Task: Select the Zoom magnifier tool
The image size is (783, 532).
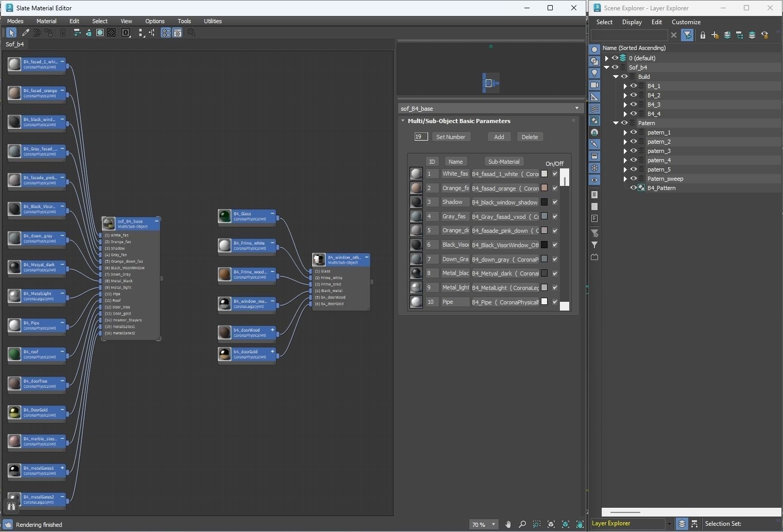Action: 522,524
